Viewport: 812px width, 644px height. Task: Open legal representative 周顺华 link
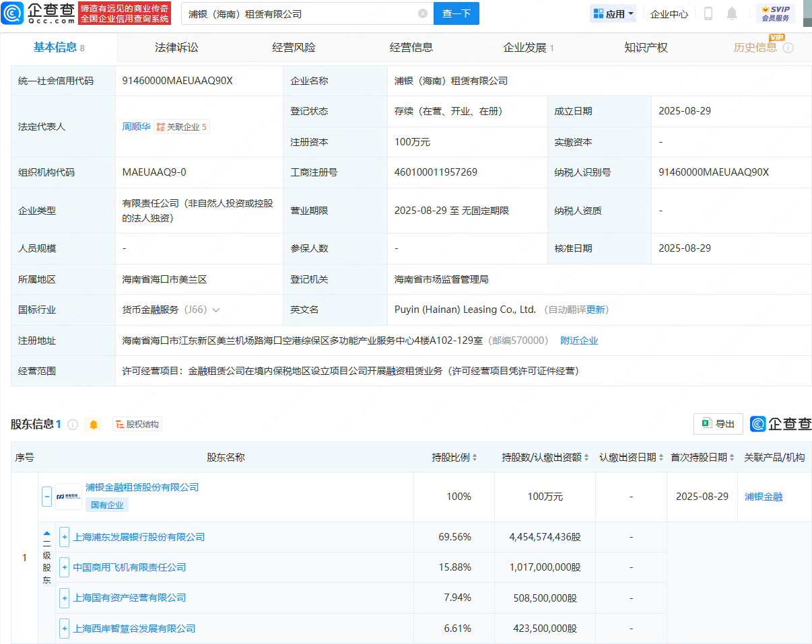coord(136,127)
